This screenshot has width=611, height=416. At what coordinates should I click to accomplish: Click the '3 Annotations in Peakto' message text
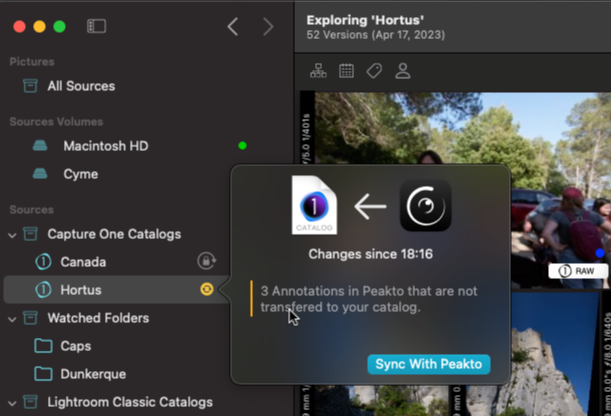tap(369, 299)
